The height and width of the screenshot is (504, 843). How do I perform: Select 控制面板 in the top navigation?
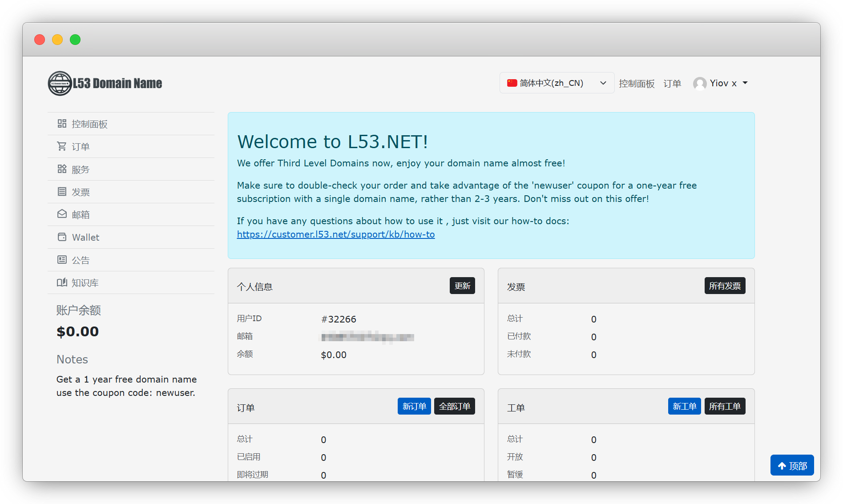coord(636,84)
